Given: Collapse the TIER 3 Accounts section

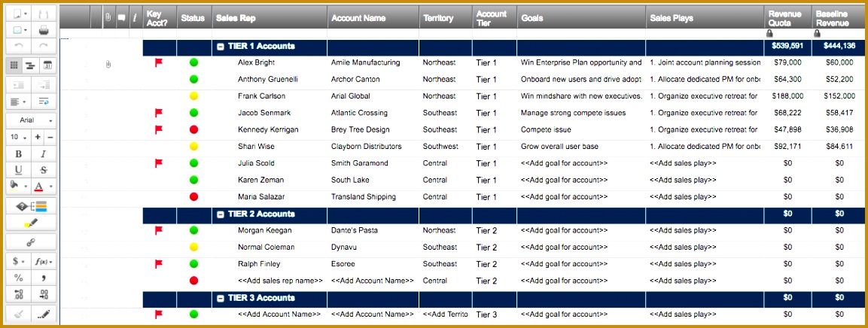Looking at the screenshot, I should tap(221, 298).
